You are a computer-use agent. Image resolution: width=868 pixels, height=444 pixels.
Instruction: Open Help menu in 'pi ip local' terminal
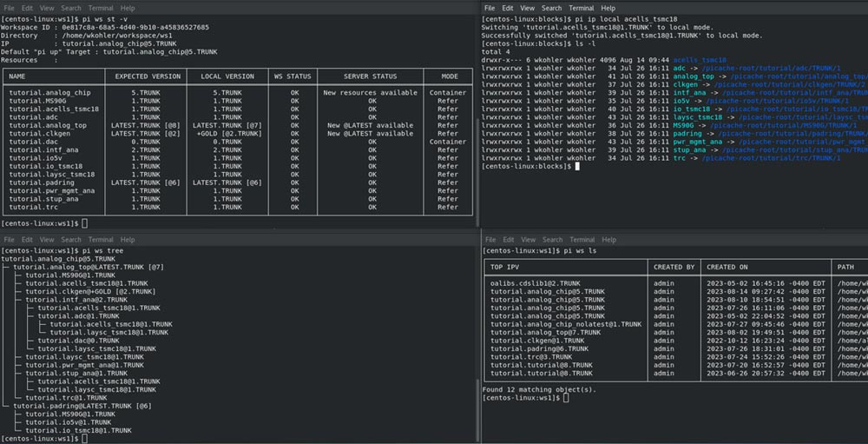tap(608, 9)
